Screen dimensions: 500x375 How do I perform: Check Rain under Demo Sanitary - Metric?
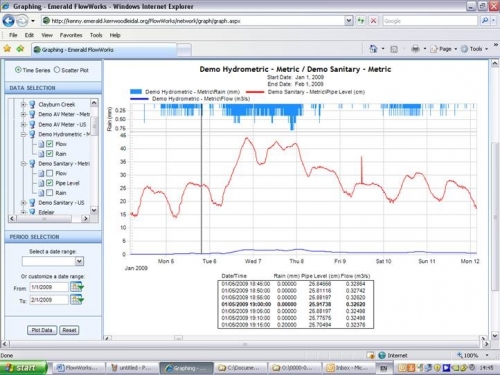pyautogui.click(x=49, y=193)
